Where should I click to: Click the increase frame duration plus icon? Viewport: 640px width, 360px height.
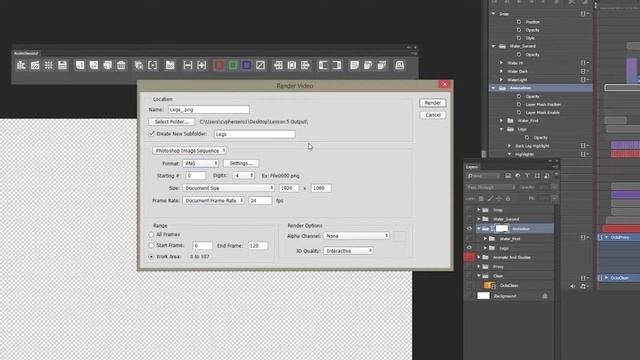[202, 65]
